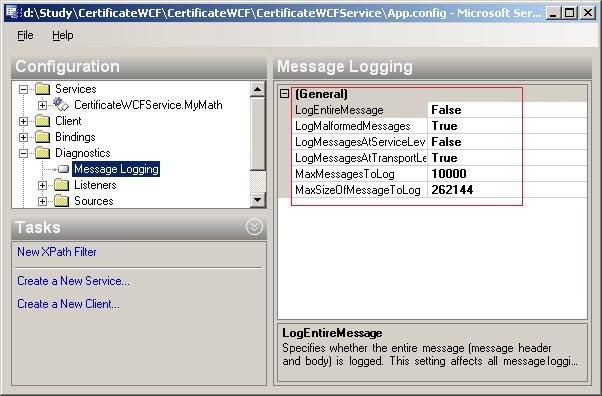Expand the CertificateWCFService.MyMath node
The width and height of the screenshot is (602, 396).
[x=42, y=105]
